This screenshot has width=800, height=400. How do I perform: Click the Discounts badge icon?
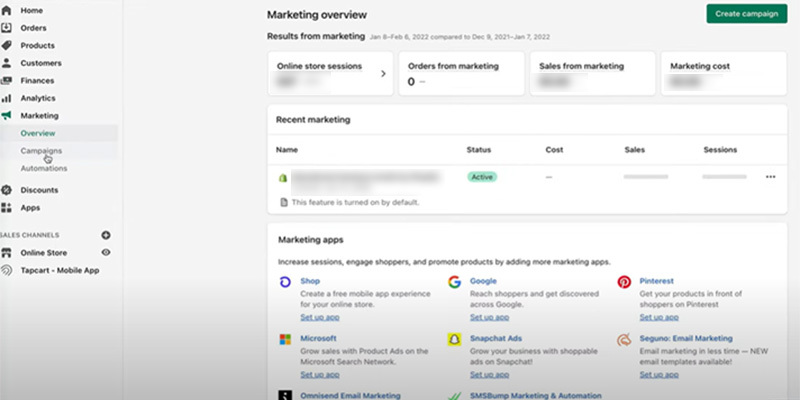[x=7, y=190]
